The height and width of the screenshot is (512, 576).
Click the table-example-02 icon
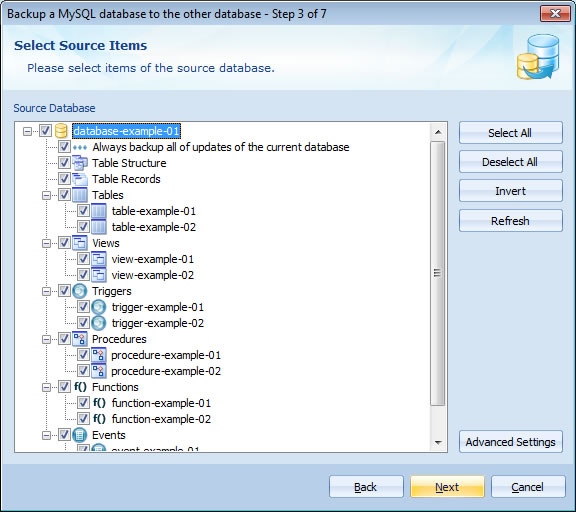click(x=99, y=227)
